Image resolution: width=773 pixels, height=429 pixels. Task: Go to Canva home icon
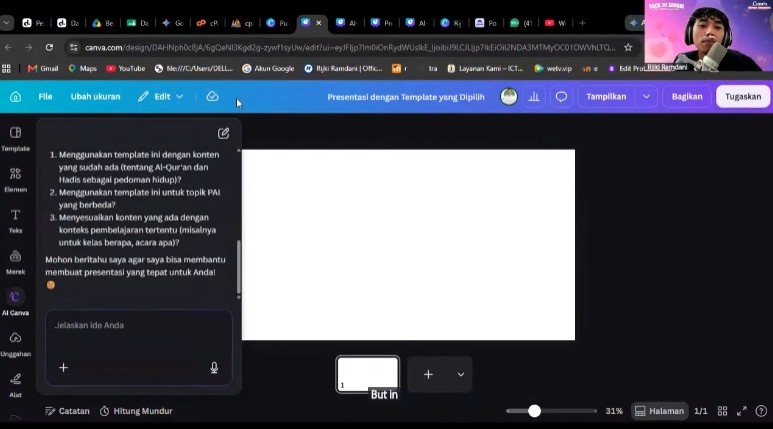(15, 97)
